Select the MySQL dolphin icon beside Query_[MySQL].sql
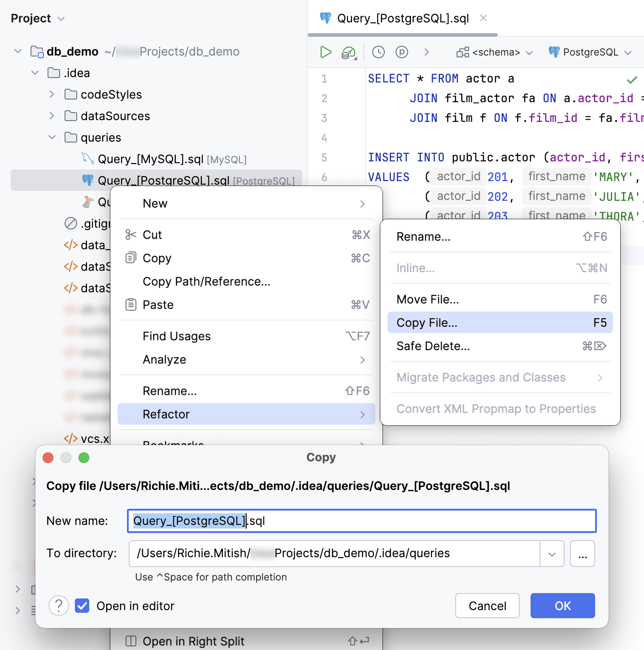This screenshot has width=644, height=650. (88, 159)
